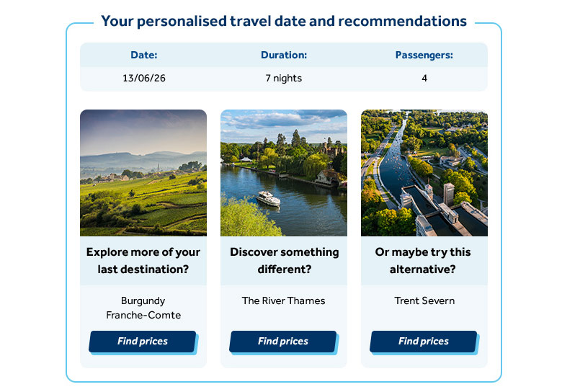Click the Passengers: column header
This screenshot has width=562, height=392.
pyautogui.click(x=424, y=55)
